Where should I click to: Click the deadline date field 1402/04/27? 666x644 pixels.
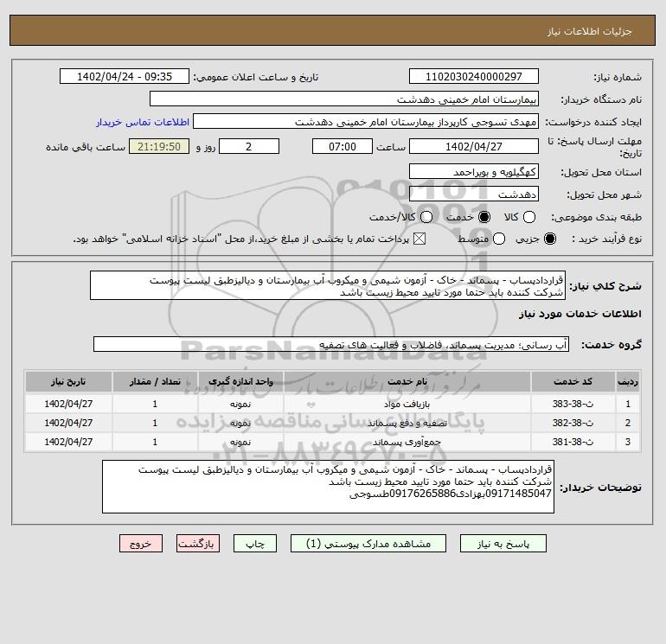click(x=474, y=146)
